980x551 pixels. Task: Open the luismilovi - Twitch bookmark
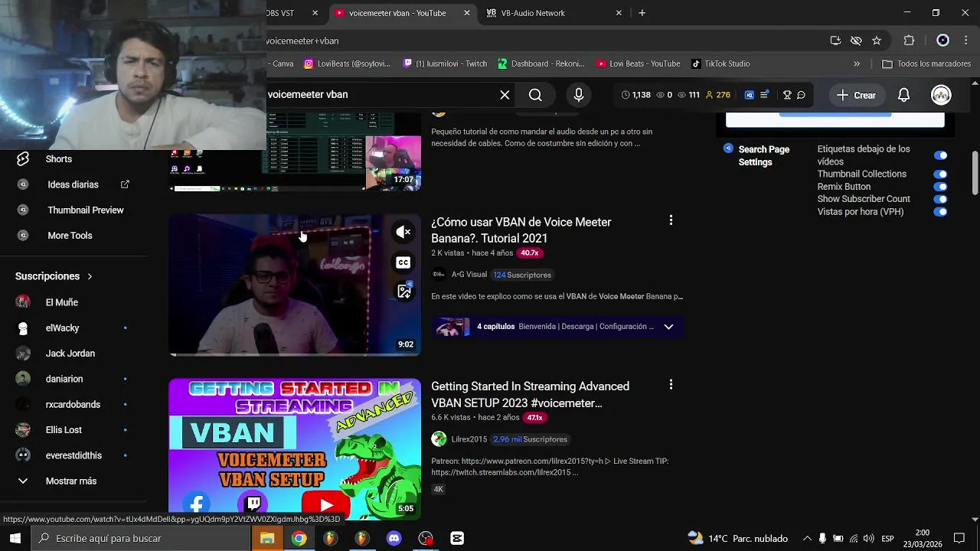point(445,64)
